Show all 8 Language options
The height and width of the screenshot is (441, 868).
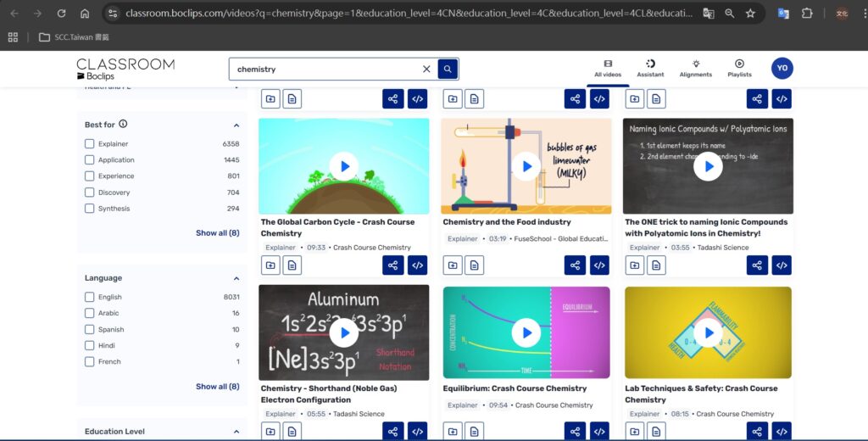tap(217, 387)
